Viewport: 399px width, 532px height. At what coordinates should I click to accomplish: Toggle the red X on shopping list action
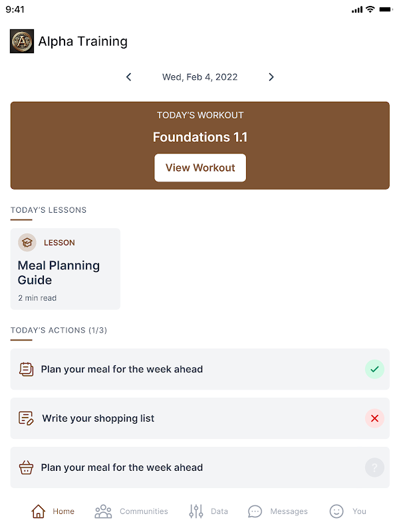(374, 418)
